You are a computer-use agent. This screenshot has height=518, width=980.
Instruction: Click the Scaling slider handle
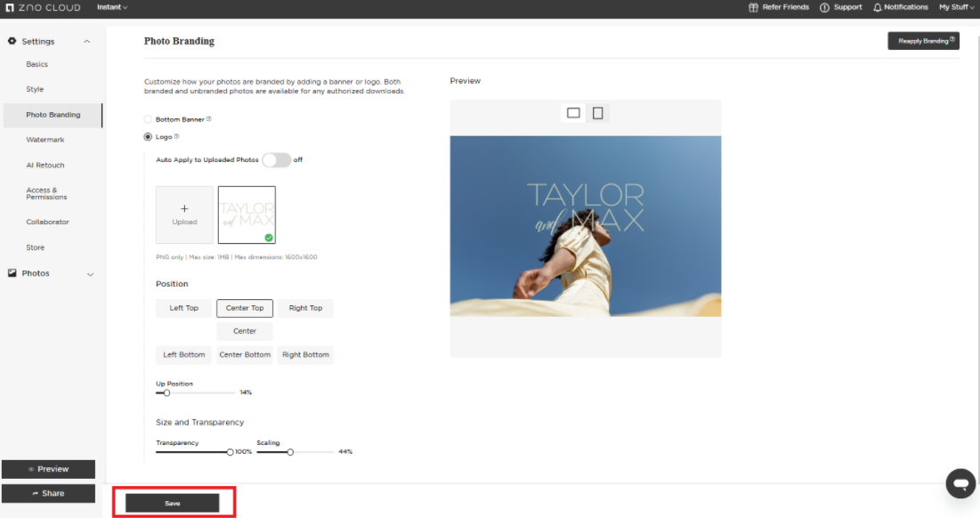290,452
